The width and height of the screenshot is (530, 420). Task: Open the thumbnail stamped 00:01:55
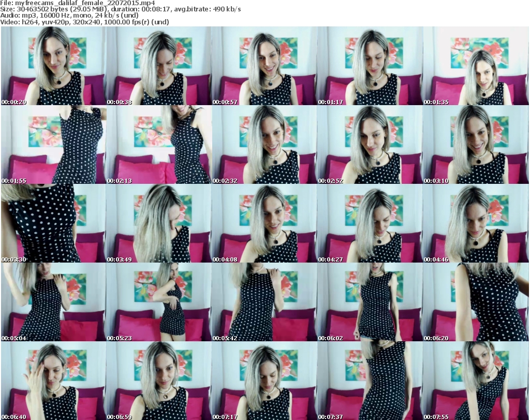tap(53, 144)
